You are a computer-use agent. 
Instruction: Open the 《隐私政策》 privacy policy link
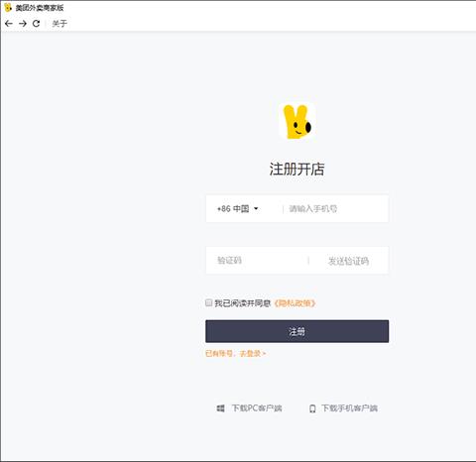pyautogui.click(x=295, y=303)
